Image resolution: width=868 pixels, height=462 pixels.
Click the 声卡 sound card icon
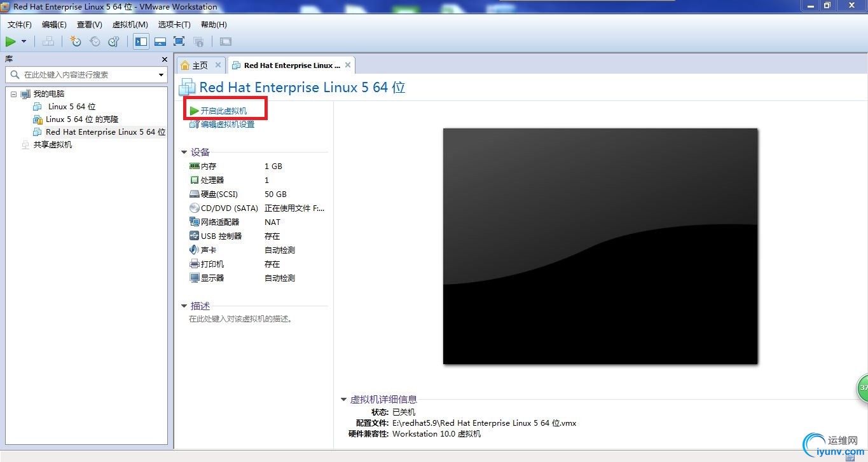[195, 250]
